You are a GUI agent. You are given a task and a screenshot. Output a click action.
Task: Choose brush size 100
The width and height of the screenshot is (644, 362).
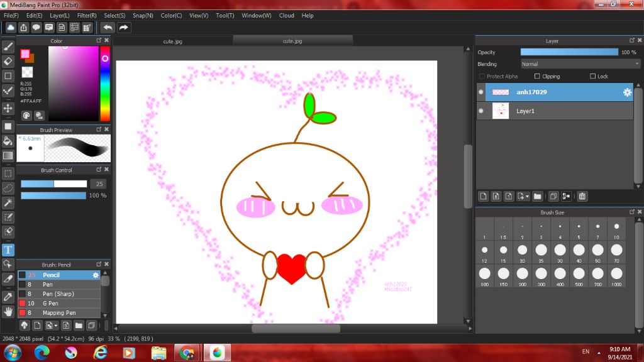[x=485, y=277]
